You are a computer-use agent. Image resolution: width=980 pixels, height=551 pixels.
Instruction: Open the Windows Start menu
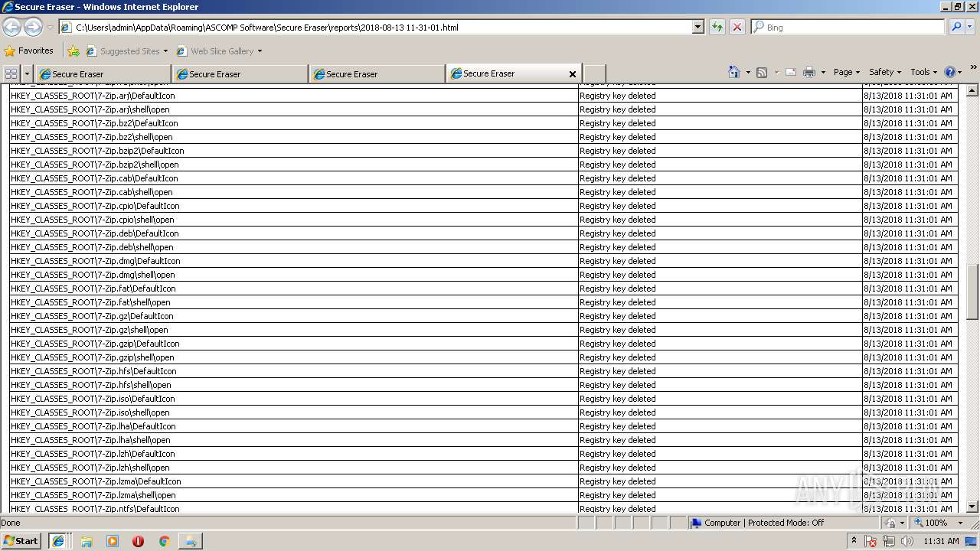(x=21, y=540)
